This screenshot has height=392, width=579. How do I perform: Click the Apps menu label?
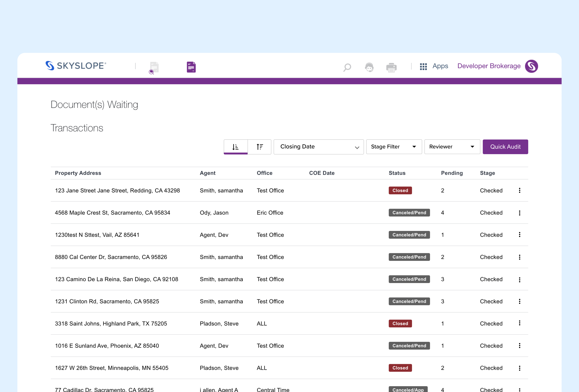[440, 66]
